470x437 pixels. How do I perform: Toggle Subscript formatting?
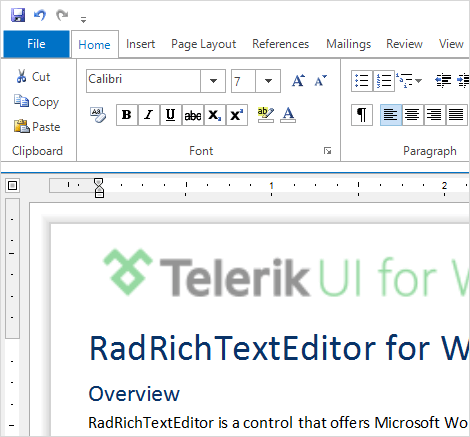(x=215, y=115)
